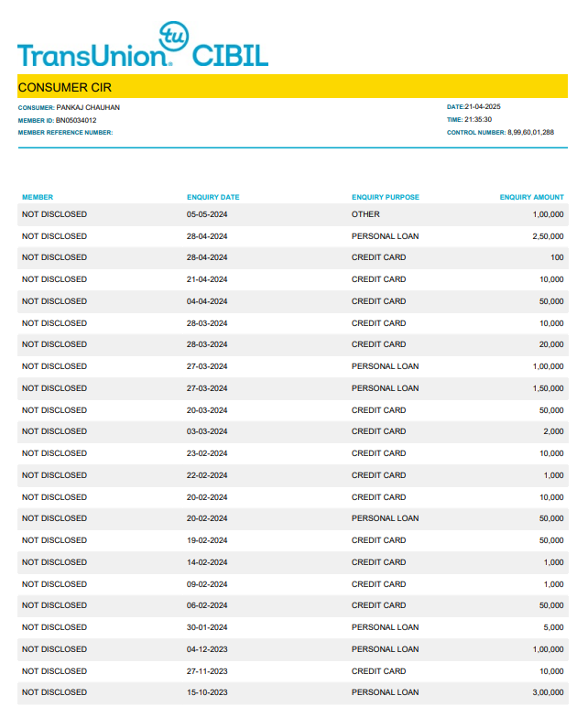This screenshot has width=577, height=728.
Task: Select the enquiry date 21-04-2024
Action: [x=207, y=279]
